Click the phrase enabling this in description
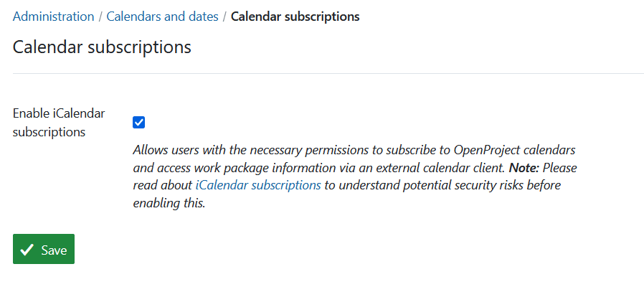The width and height of the screenshot is (644, 292). pos(169,202)
